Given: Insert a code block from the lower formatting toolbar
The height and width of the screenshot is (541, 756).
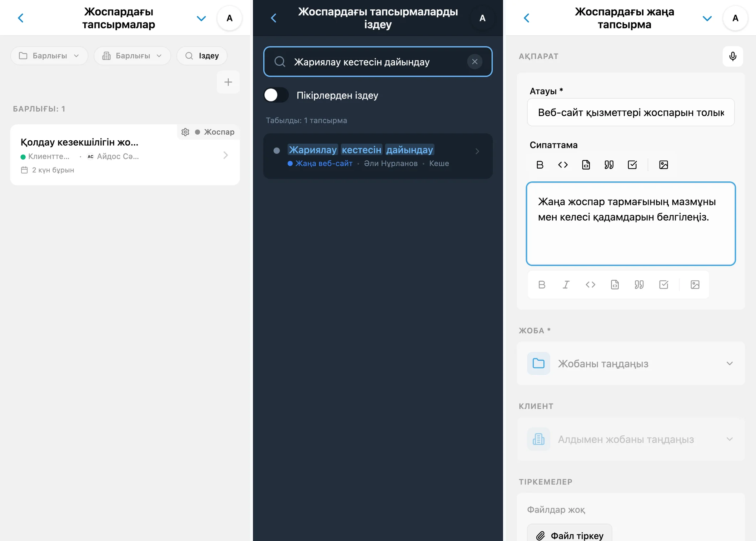Looking at the screenshot, I should click(615, 285).
